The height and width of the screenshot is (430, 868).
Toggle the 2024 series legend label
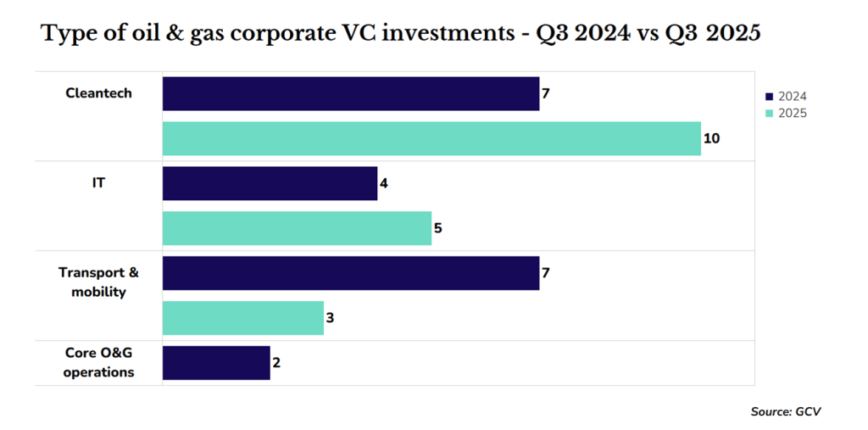[792, 97]
